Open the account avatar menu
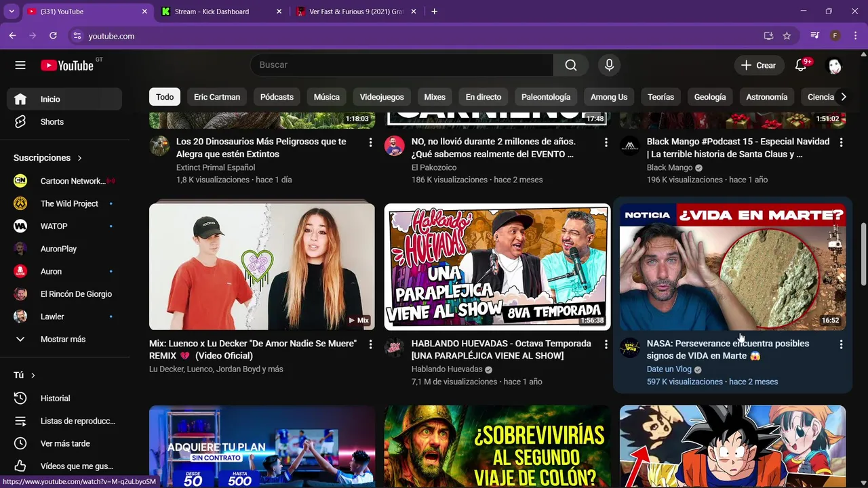This screenshot has height=488, width=868. (x=835, y=65)
